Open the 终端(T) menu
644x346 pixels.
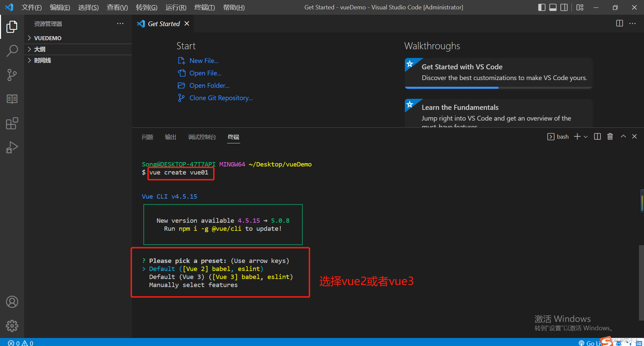click(x=205, y=7)
